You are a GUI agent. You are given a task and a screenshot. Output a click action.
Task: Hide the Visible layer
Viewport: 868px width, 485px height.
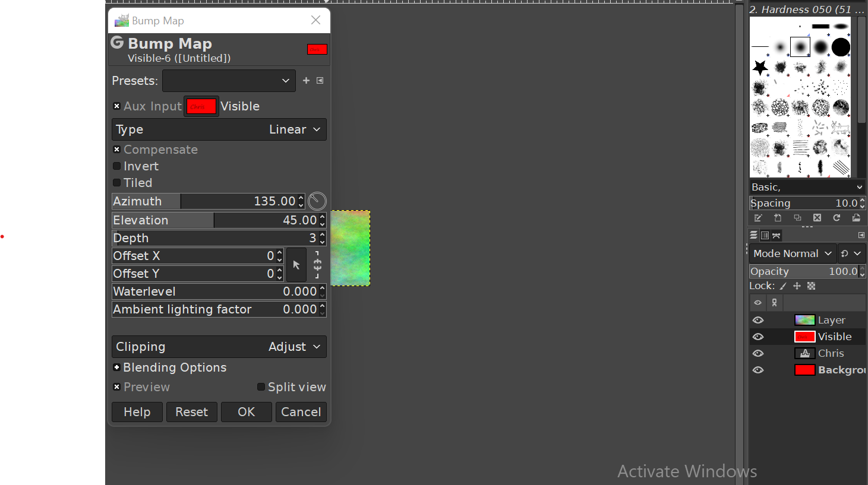click(758, 337)
